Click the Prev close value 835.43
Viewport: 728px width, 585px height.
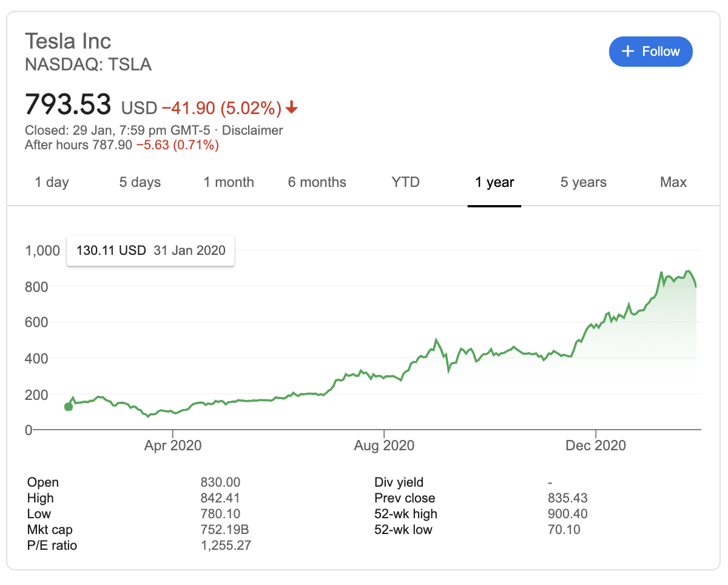(x=567, y=498)
